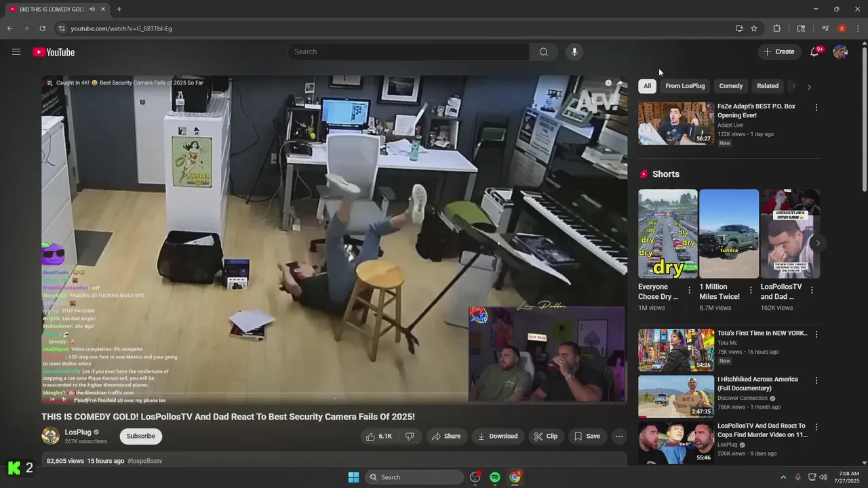Click Watch Later clock icon on video

pyautogui.click(x=608, y=83)
